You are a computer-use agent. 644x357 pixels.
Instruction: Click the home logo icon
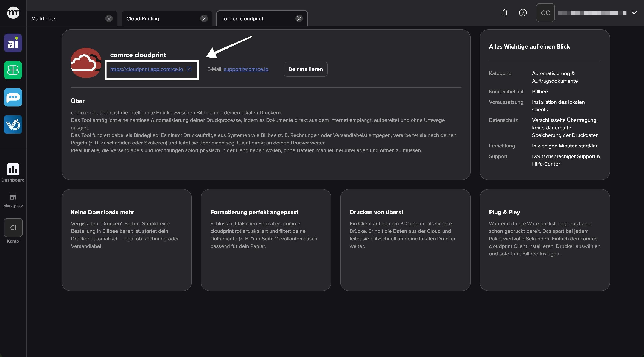tap(13, 13)
